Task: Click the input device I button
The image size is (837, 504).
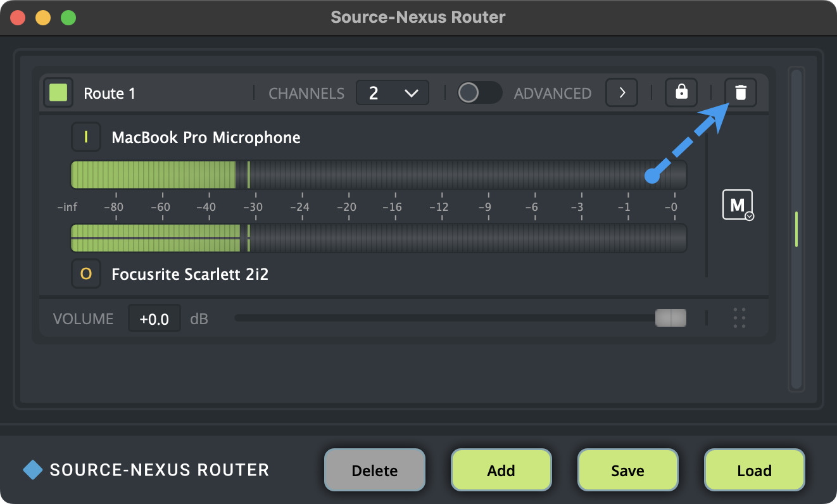Action: pos(86,137)
